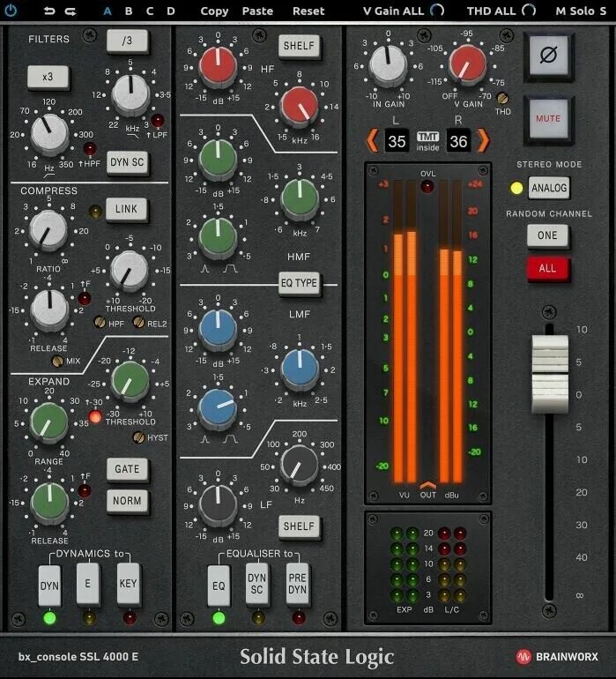
Task: Click the expander RANGE knob
Action: tap(49, 422)
